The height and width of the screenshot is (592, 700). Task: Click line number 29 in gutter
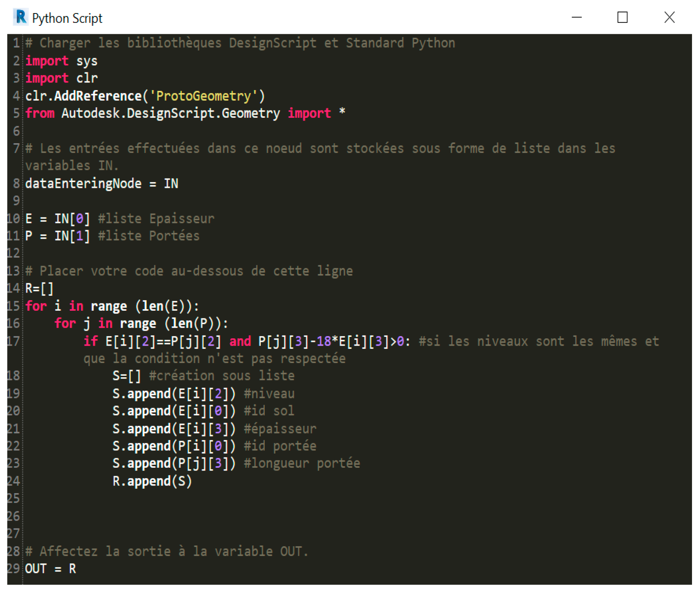pyautogui.click(x=13, y=569)
